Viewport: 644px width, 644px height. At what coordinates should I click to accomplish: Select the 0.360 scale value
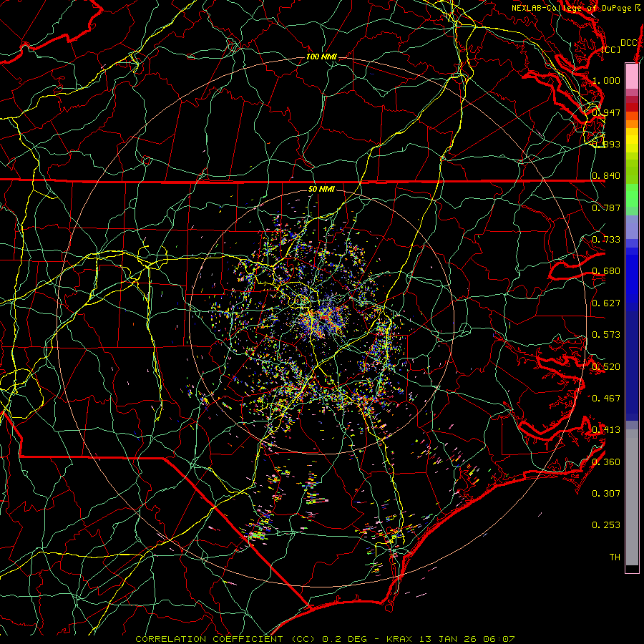point(606,462)
